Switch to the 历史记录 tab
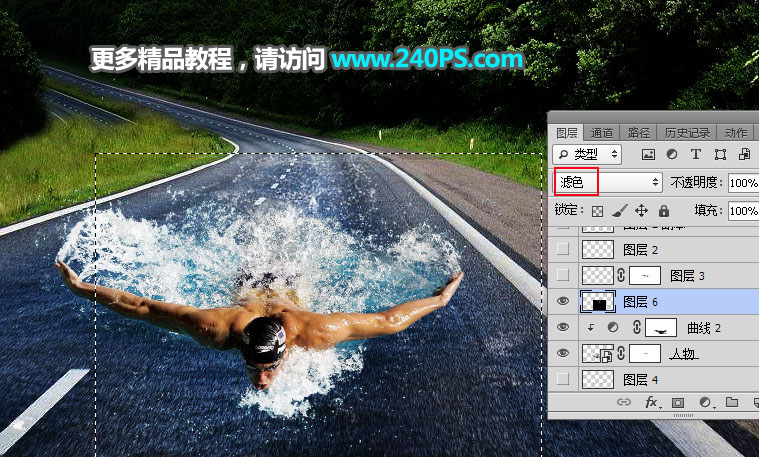759x457 pixels. click(x=685, y=132)
